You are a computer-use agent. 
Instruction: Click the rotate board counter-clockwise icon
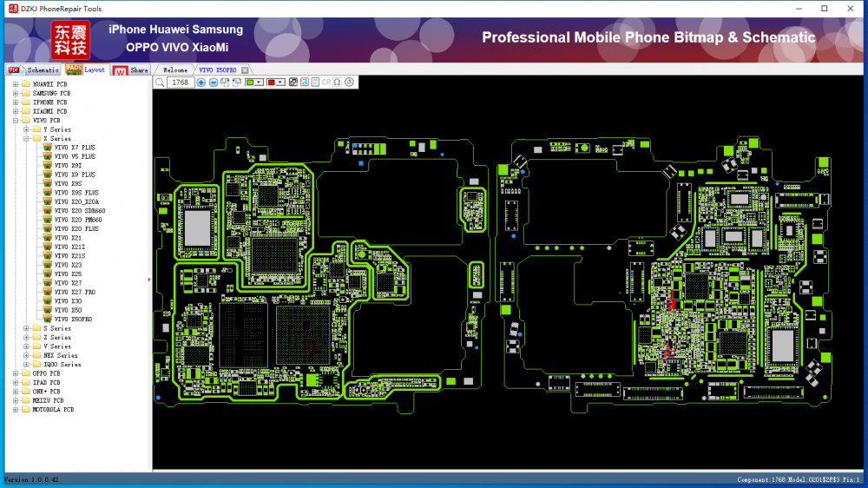237,82
